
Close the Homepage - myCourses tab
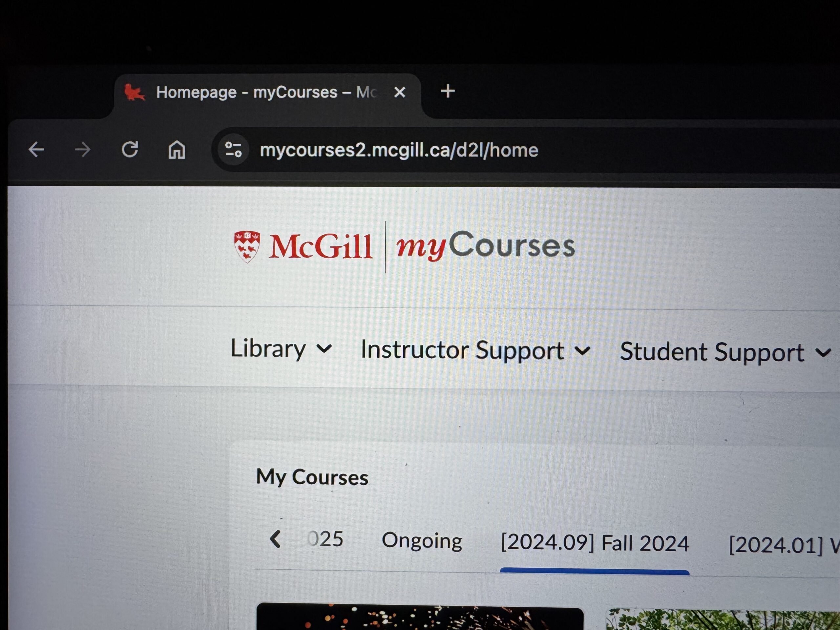[400, 92]
